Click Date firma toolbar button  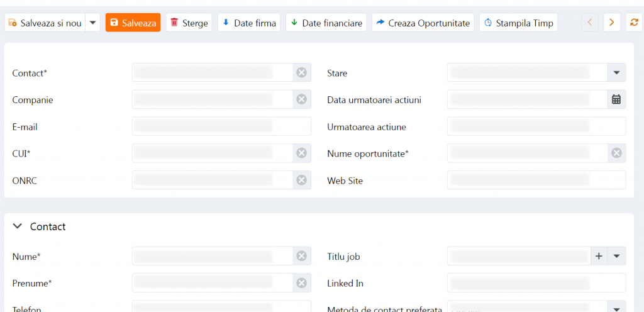point(248,23)
